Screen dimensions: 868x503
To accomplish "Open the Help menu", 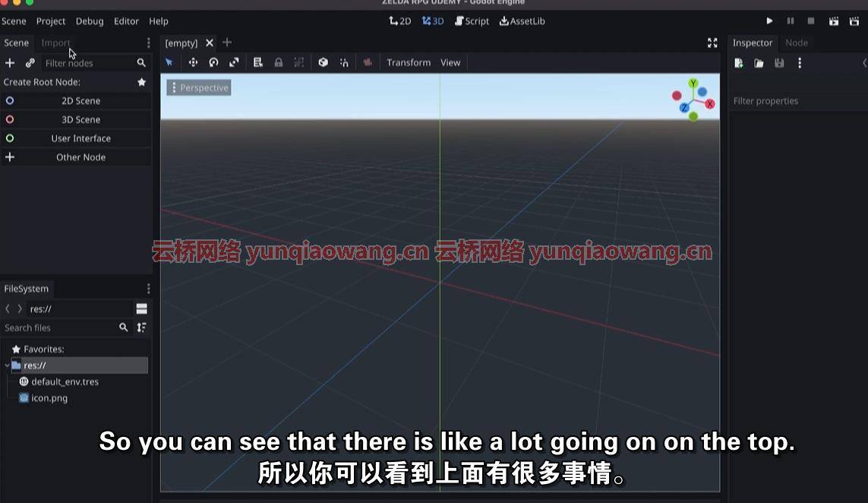I will point(158,21).
